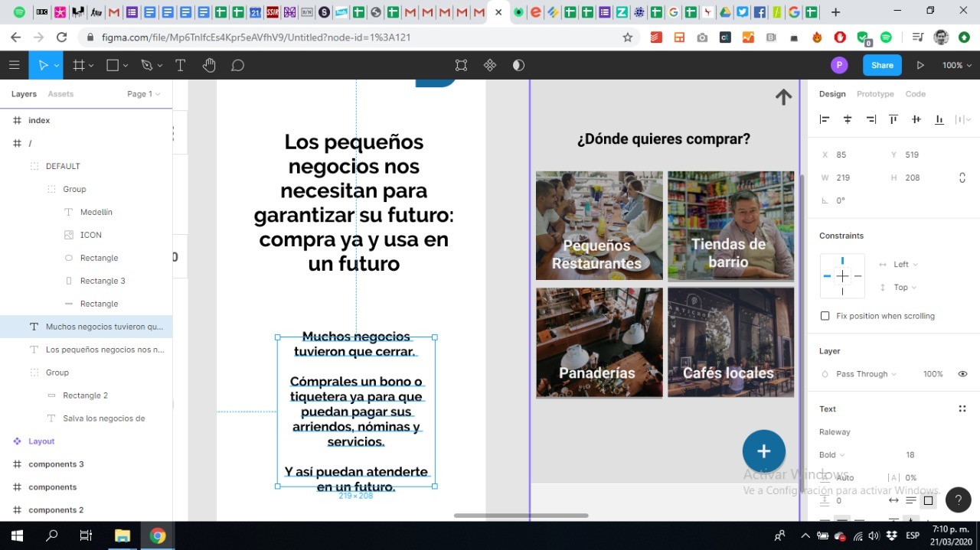Viewport: 980px width, 550px height.
Task: Select the Comment tool
Action: point(237,65)
